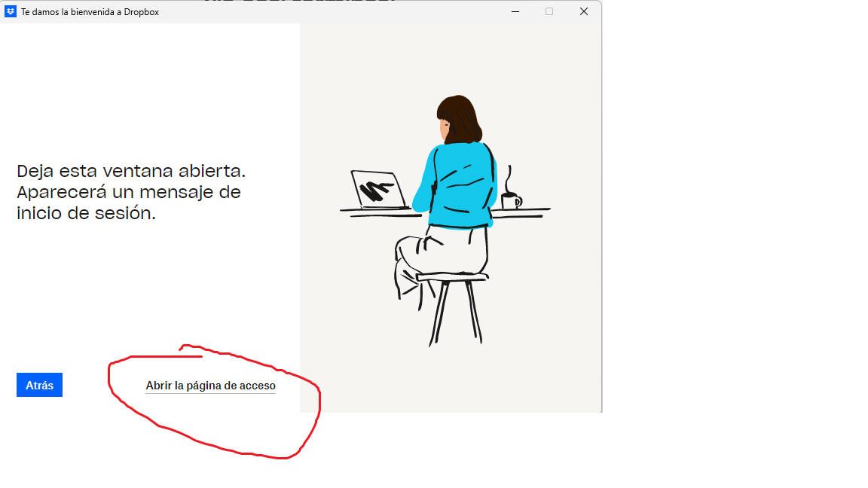Viewport: 868px width, 488px height.
Task: Click the greyed-out maximize button
Action: click(x=549, y=11)
